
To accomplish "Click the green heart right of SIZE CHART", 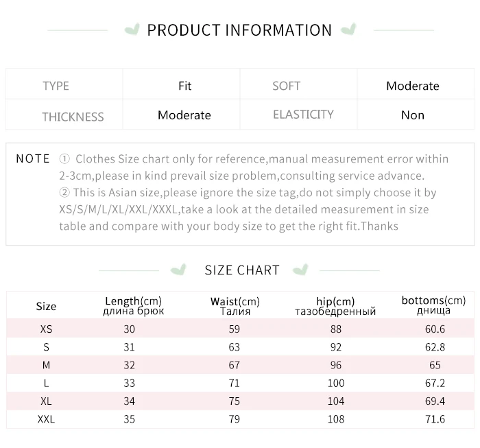I will click(x=300, y=270).
